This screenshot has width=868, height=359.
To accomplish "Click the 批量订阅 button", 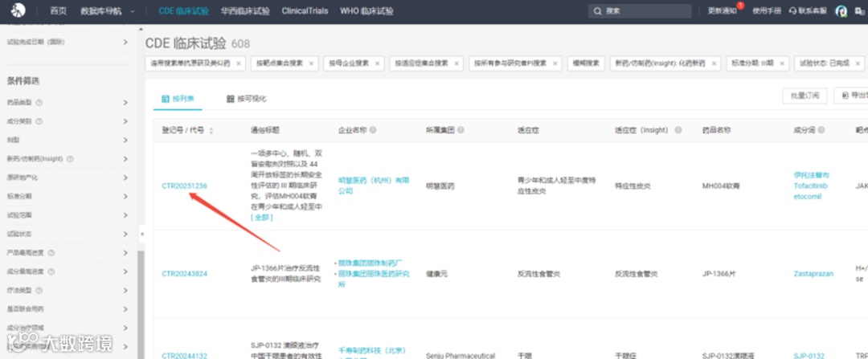I will coord(805,95).
